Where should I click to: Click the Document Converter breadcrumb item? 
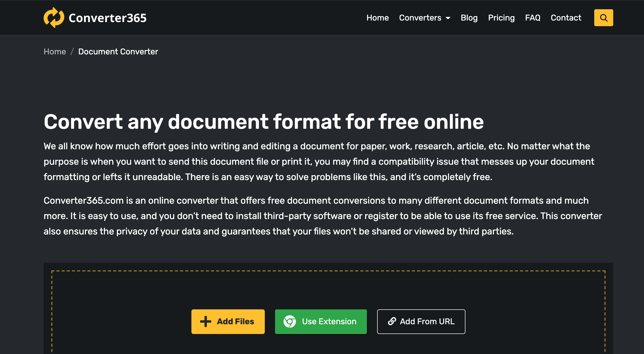tap(118, 52)
